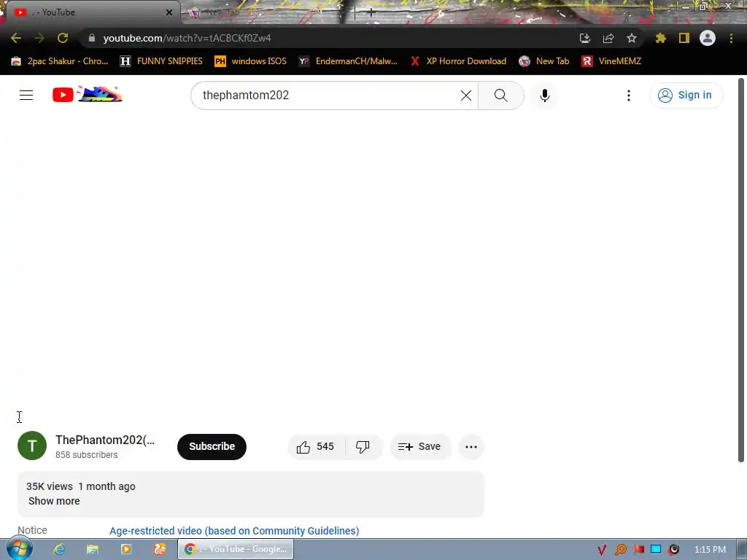747x560 pixels.
Task: Share this page from the address bar
Action: coord(608,38)
